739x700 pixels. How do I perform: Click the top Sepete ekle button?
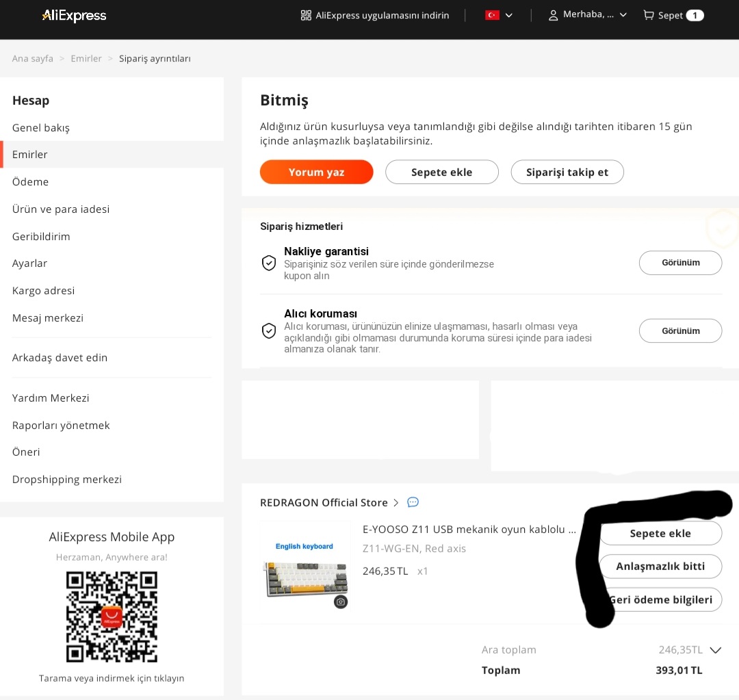click(x=441, y=172)
